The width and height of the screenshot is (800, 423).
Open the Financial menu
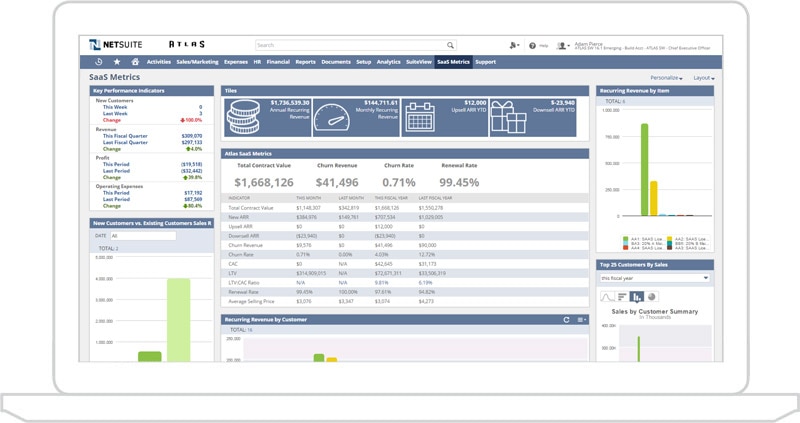click(x=278, y=62)
